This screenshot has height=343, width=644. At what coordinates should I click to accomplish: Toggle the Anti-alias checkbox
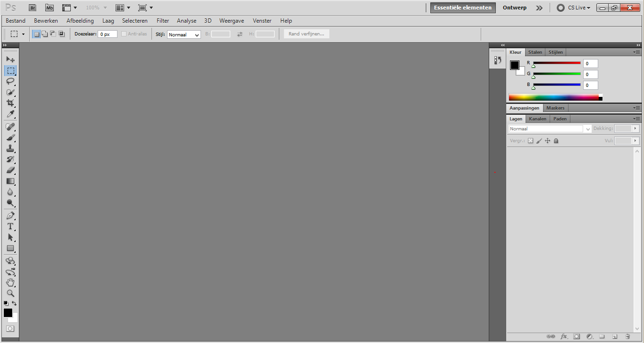(x=124, y=34)
